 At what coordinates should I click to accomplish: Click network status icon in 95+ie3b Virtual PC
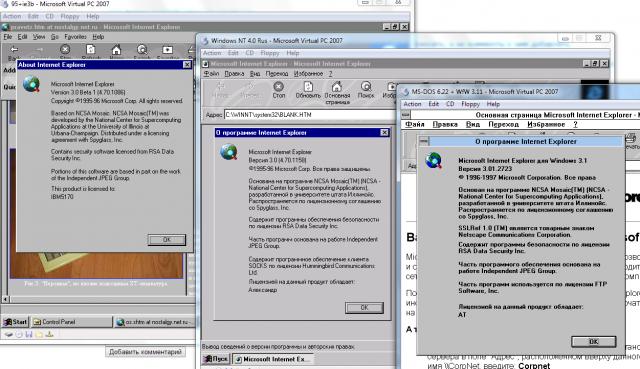[49, 334]
